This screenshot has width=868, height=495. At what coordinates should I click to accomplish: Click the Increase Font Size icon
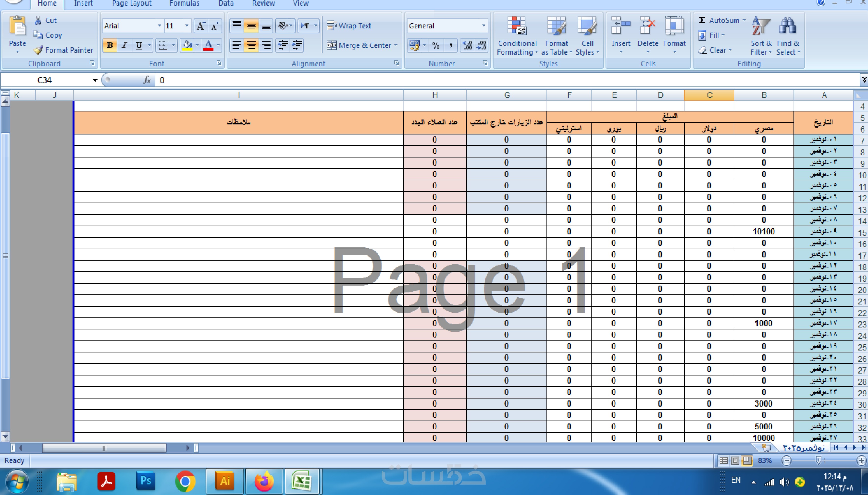[x=201, y=26]
